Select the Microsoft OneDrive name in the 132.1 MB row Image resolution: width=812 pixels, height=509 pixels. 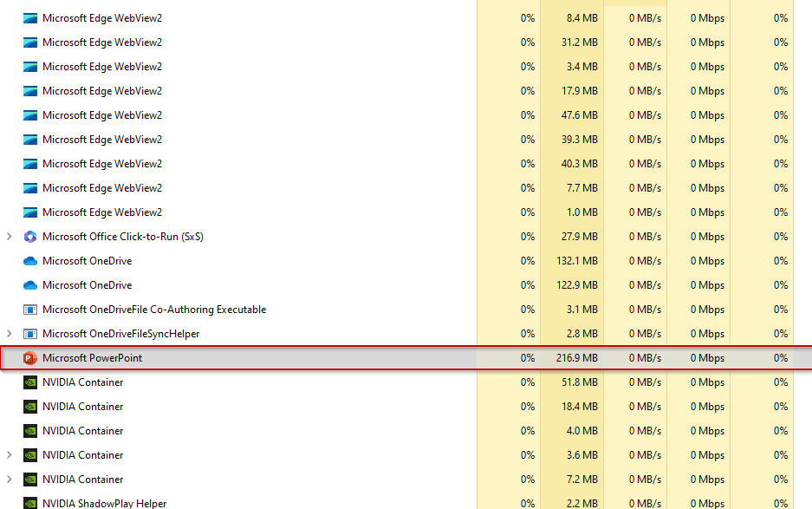tap(87, 261)
